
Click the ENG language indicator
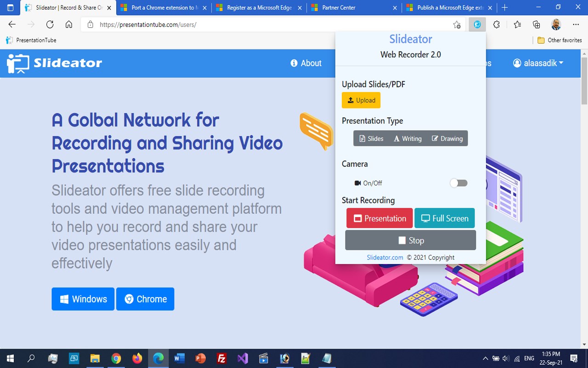click(529, 358)
